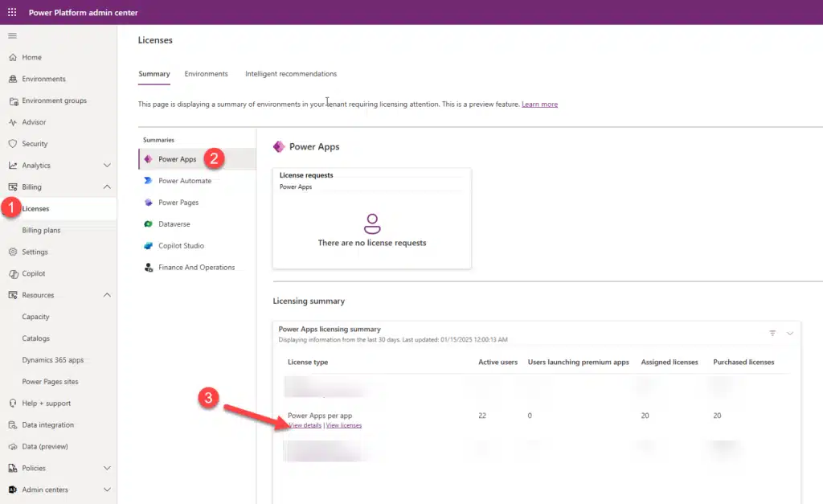Click the Environments sidebar icon
The height and width of the screenshot is (504, 823).
(x=13, y=79)
